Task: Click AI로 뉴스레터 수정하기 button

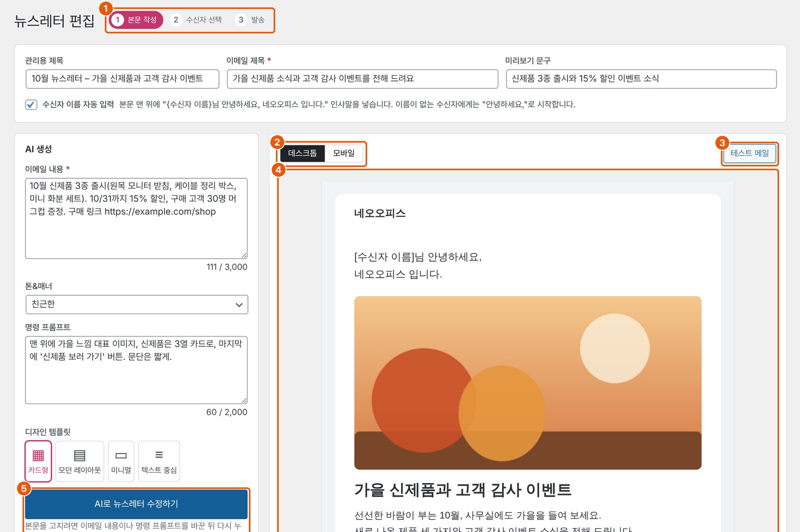Action: coord(136,504)
